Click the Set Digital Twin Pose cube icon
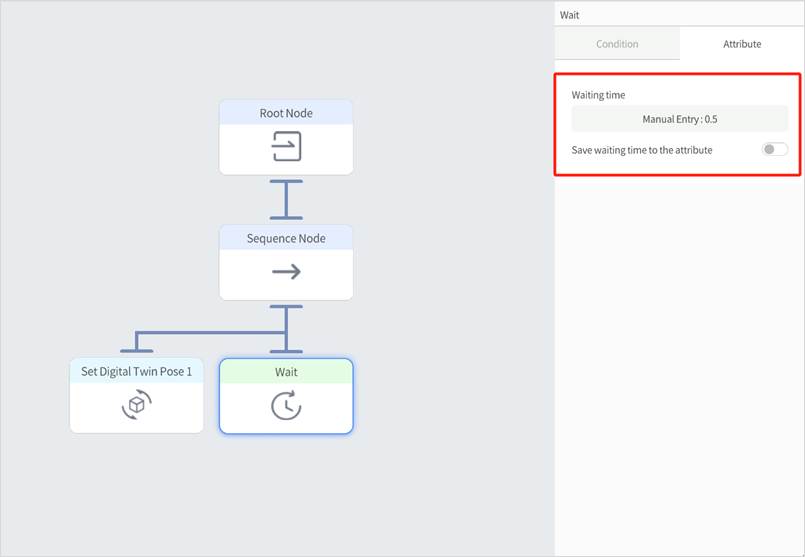The width and height of the screenshot is (805, 557). [x=136, y=404]
